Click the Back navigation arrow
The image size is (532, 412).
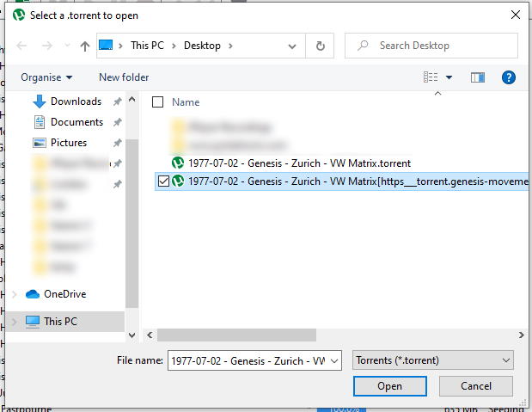click(21, 46)
